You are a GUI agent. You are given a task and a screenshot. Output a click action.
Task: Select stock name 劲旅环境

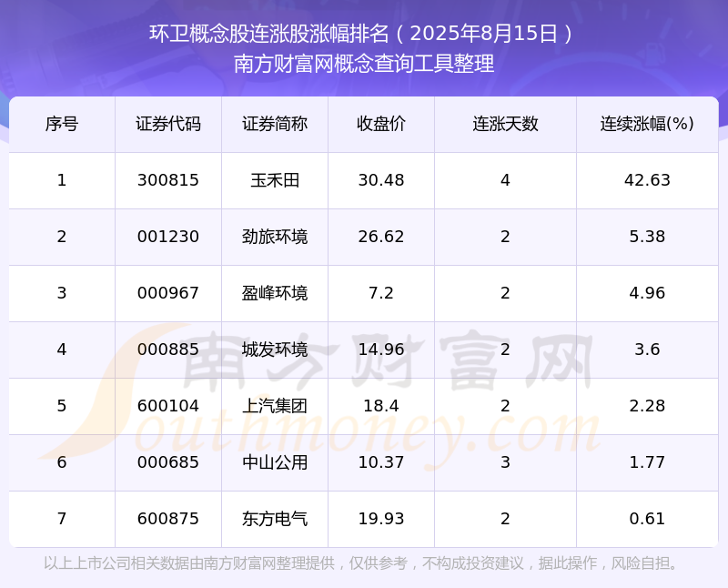click(x=275, y=237)
